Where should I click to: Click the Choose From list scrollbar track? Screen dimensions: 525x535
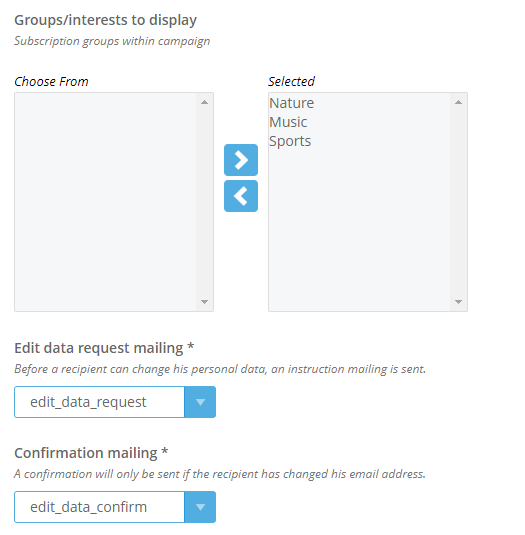pyautogui.click(x=204, y=202)
